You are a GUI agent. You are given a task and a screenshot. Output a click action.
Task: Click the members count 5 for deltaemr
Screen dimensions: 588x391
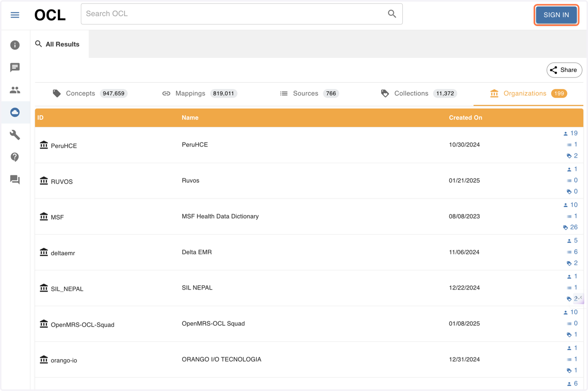tap(572, 241)
